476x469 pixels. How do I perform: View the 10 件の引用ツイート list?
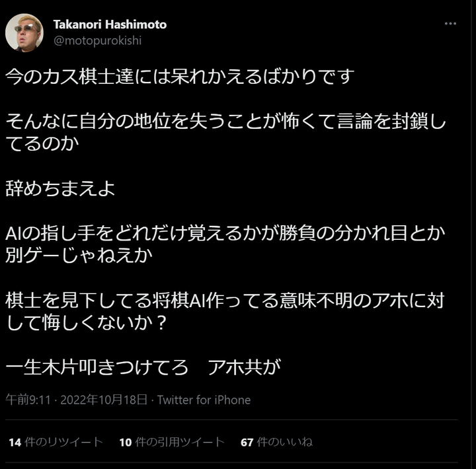(x=172, y=442)
